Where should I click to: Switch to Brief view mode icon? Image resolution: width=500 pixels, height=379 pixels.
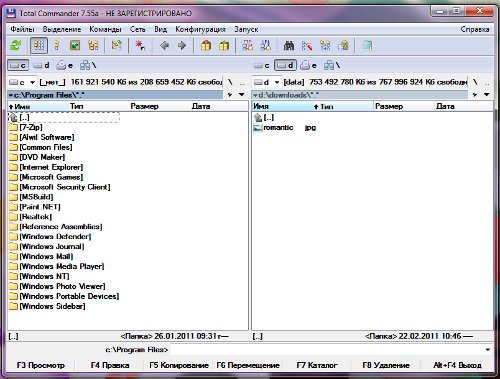pyautogui.click(x=39, y=45)
